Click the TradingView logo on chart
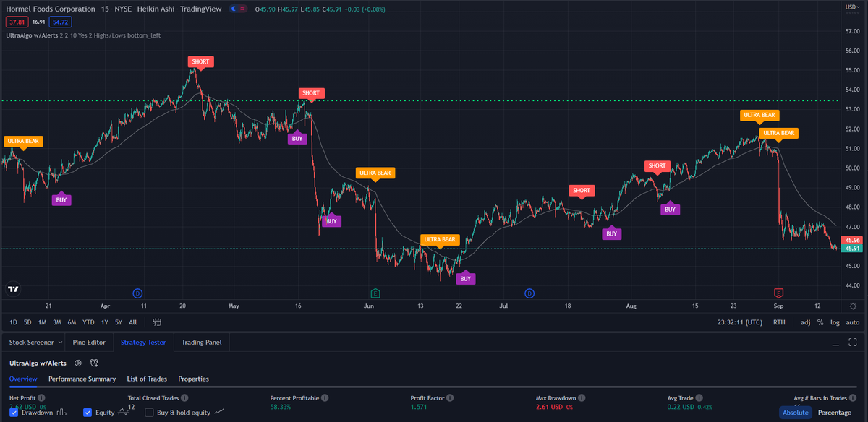The height and width of the screenshot is (422, 868). [x=12, y=289]
